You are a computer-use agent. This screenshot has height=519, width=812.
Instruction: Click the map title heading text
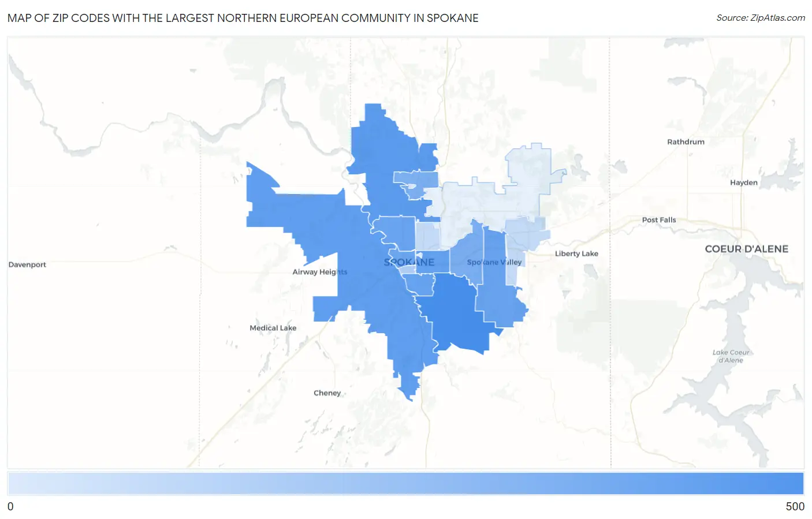[x=243, y=18]
